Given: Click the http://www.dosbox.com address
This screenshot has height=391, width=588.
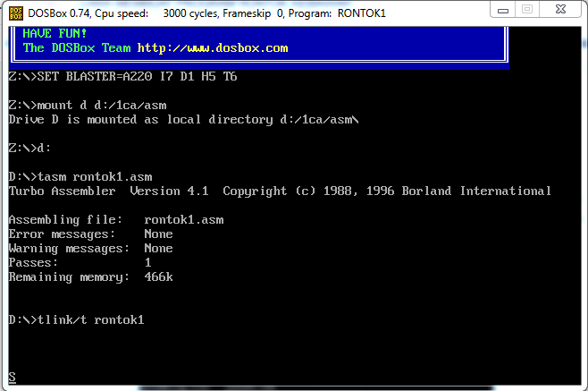Looking at the screenshot, I should [213, 48].
